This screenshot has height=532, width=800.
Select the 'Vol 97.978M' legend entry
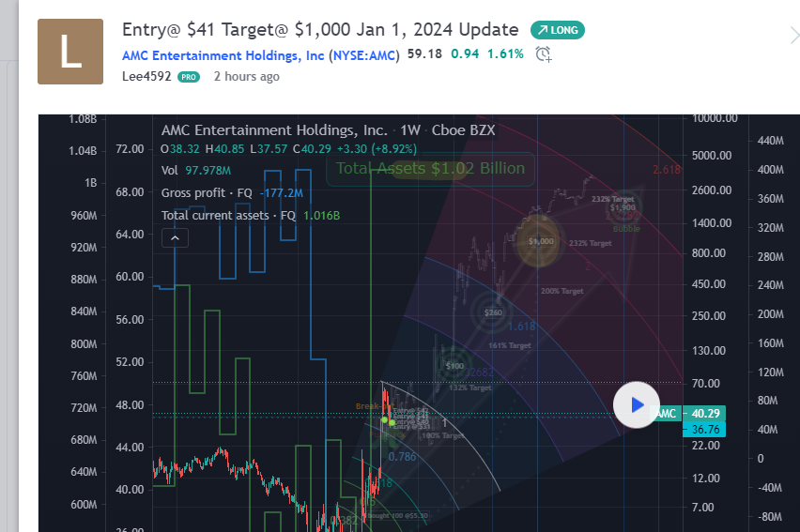tap(196, 171)
